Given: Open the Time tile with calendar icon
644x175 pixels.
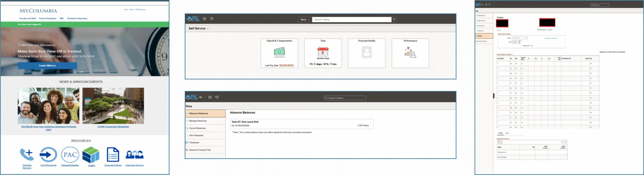Looking at the screenshot, I should click(x=323, y=53).
